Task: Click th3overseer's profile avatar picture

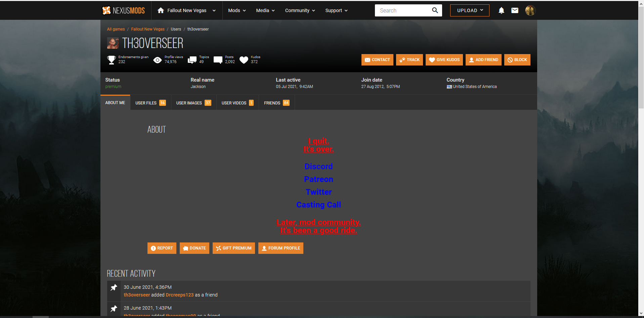Action: (x=113, y=43)
